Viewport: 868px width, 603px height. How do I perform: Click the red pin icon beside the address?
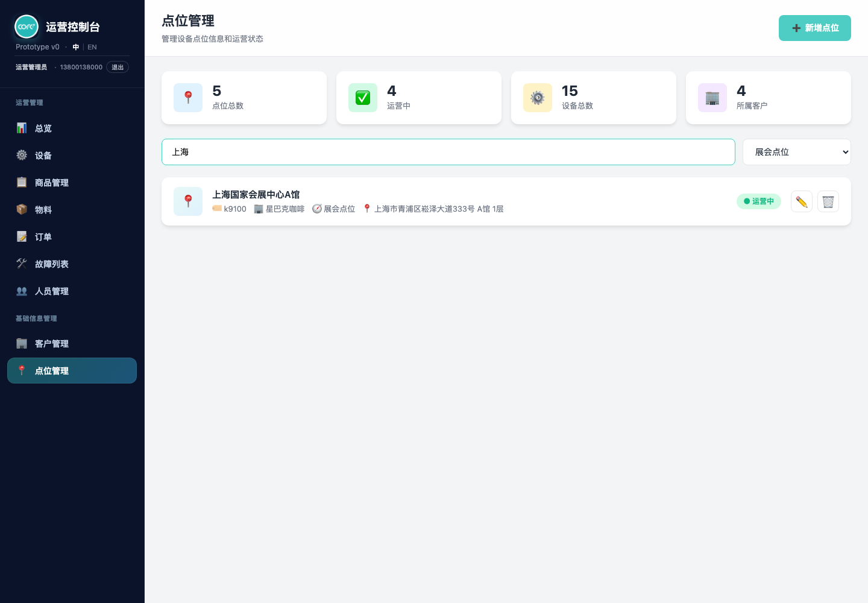coord(367,209)
